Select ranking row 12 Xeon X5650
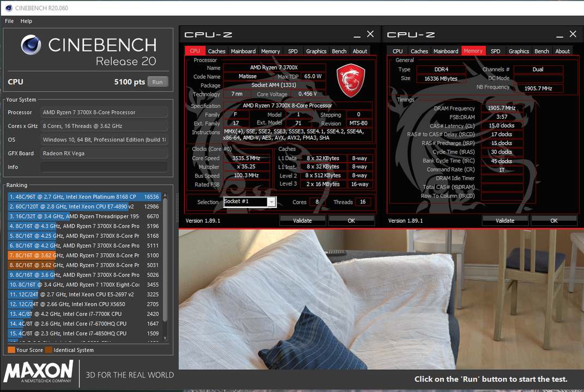 click(84, 304)
